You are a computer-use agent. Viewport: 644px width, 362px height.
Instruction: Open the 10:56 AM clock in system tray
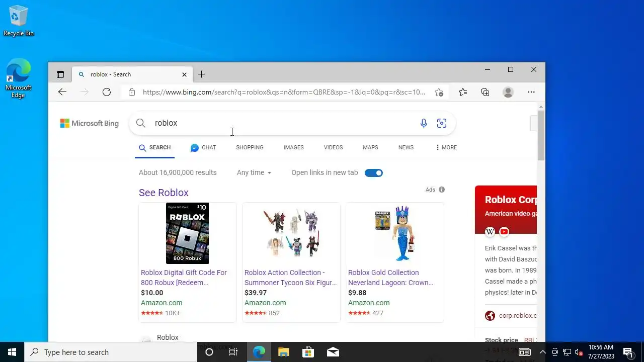(x=601, y=352)
